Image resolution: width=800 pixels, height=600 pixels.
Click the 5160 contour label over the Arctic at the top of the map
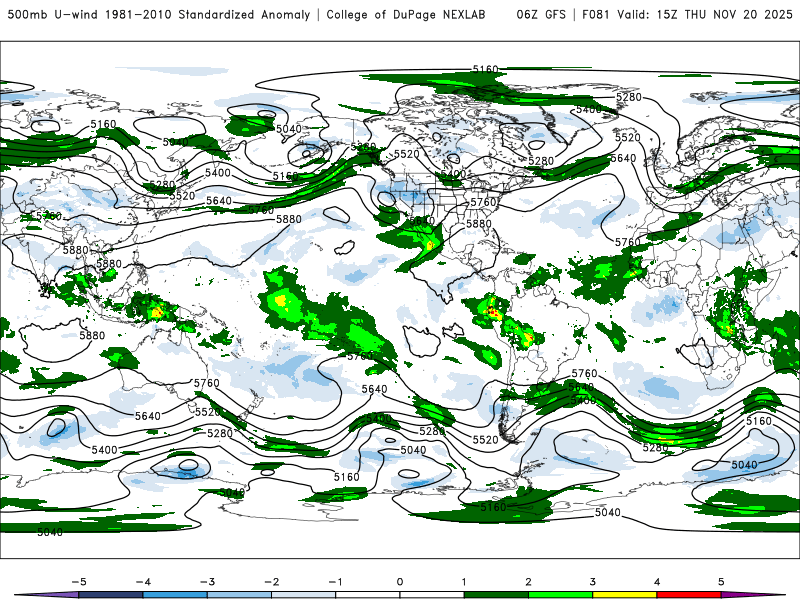pyautogui.click(x=485, y=69)
